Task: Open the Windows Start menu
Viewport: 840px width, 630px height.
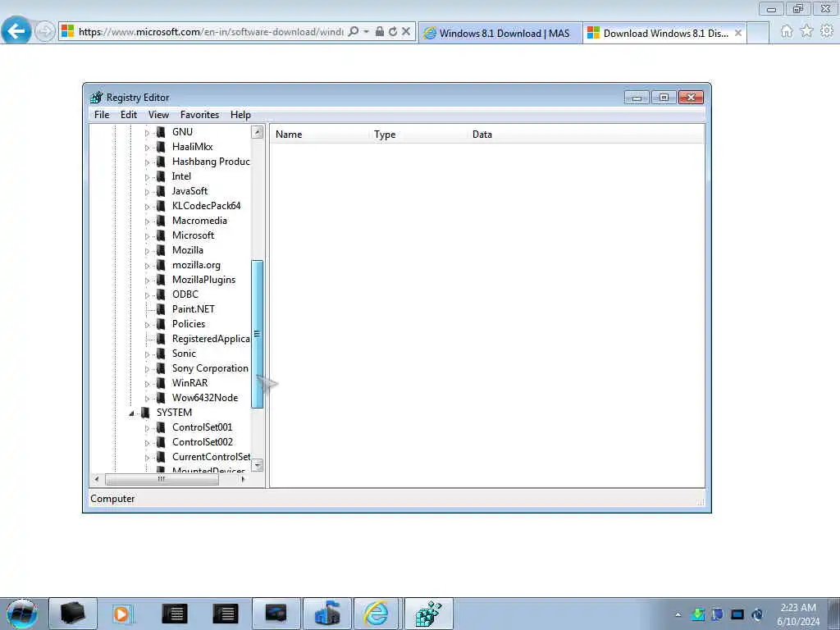Action: (x=22, y=614)
